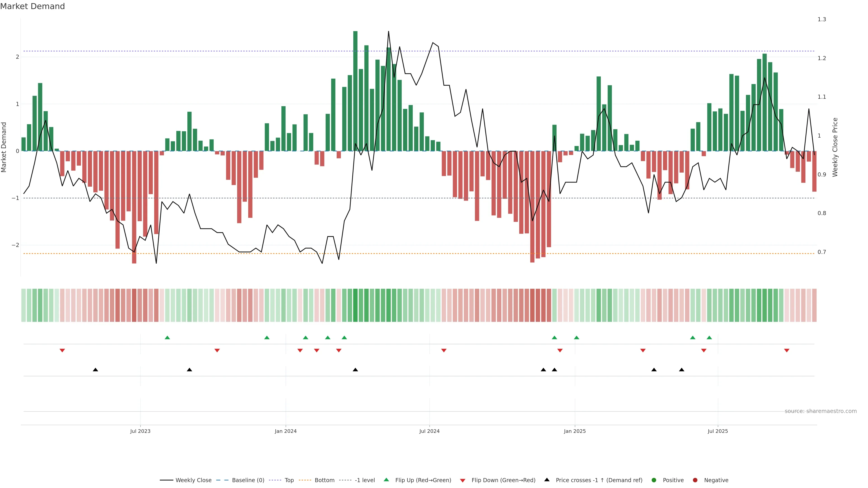Click the leftmost red flip-down marker
Viewport: 868px width, 488px height.
click(x=62, y=351)
